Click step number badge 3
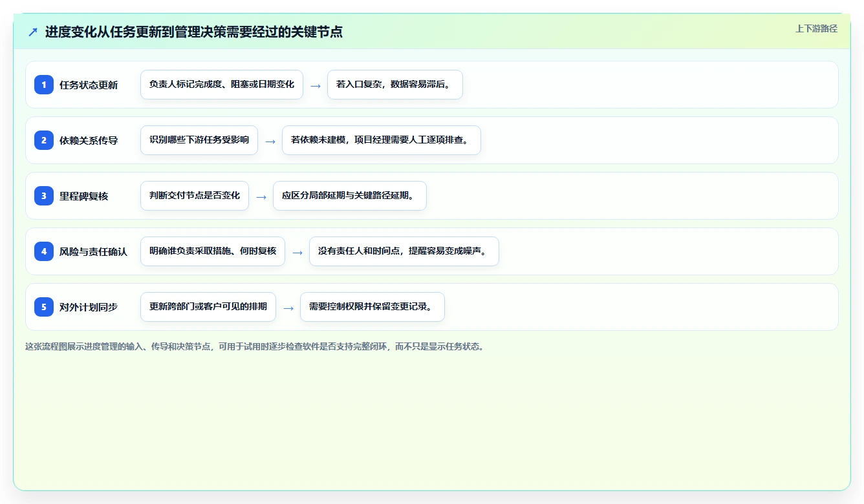Screen dimensions: 864x504 click(44, 196)
